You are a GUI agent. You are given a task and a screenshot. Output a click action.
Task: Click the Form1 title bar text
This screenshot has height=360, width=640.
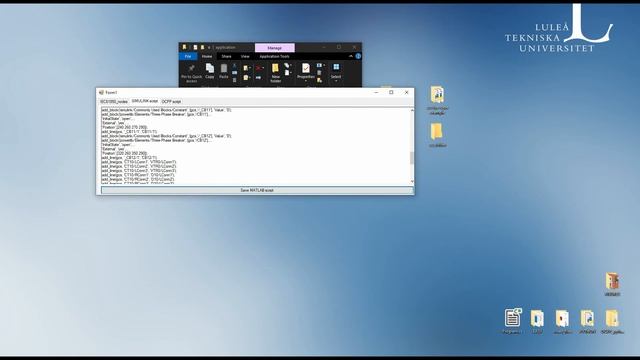click(x=111, y=92)
